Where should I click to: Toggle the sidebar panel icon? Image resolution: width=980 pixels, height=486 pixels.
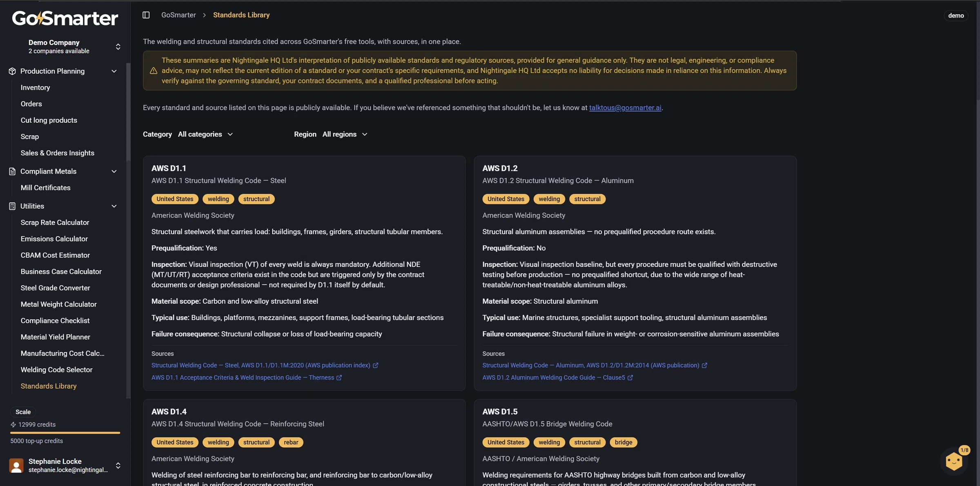click(x=146, y=15)
